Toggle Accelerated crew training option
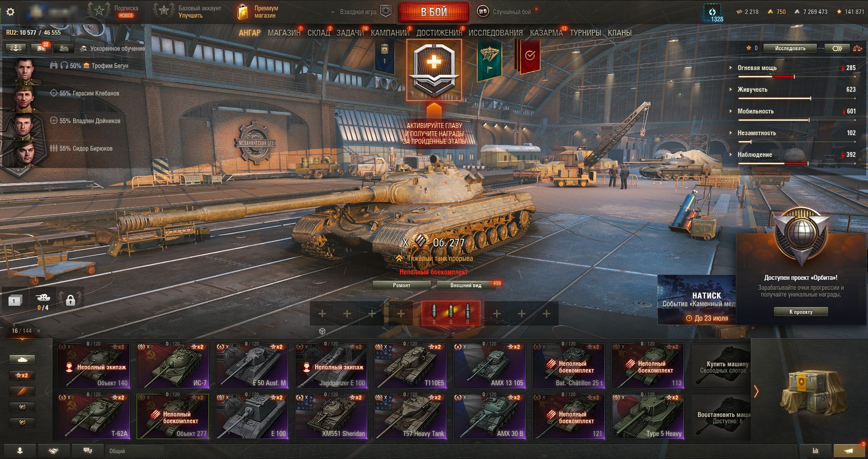868x459 pixels. pos(113,48)
